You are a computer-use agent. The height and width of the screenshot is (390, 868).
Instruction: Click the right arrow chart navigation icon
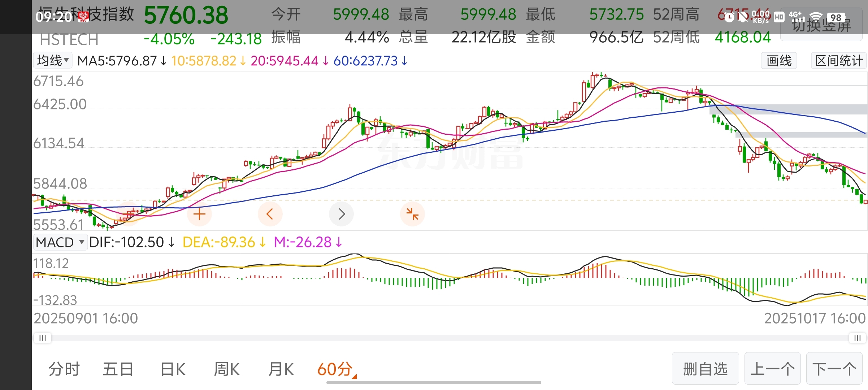tap(342, 214)
